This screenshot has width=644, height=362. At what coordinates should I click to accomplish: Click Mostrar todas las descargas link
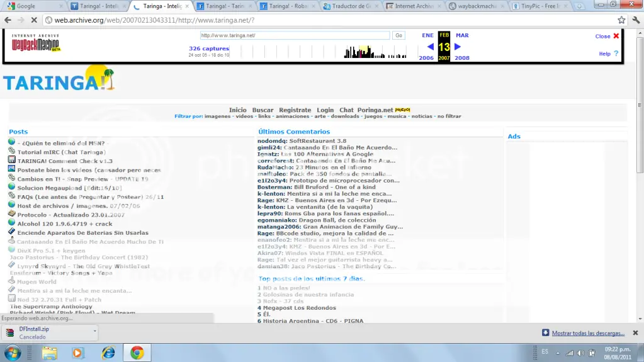[588, 333]
